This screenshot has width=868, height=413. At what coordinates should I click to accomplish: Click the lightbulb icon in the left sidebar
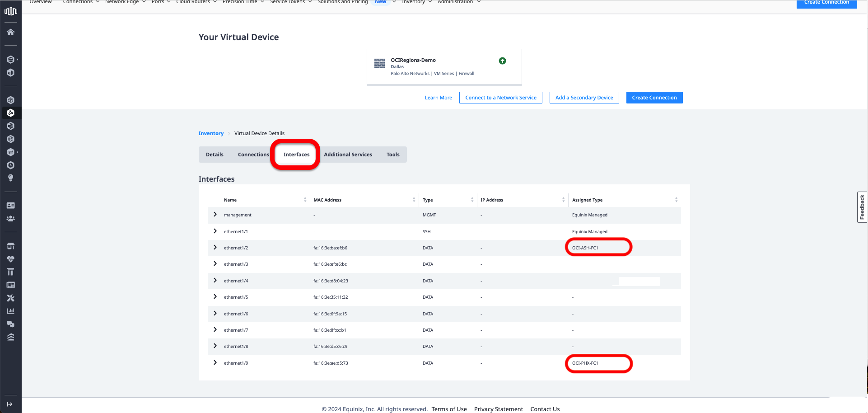click(10, 178)
